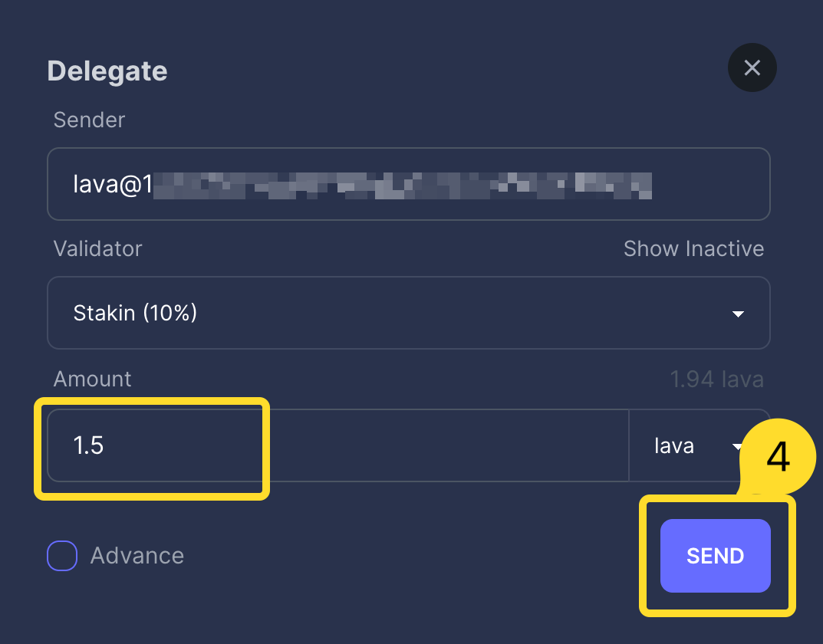Open the Validator selection dropdown

(408, 313)
